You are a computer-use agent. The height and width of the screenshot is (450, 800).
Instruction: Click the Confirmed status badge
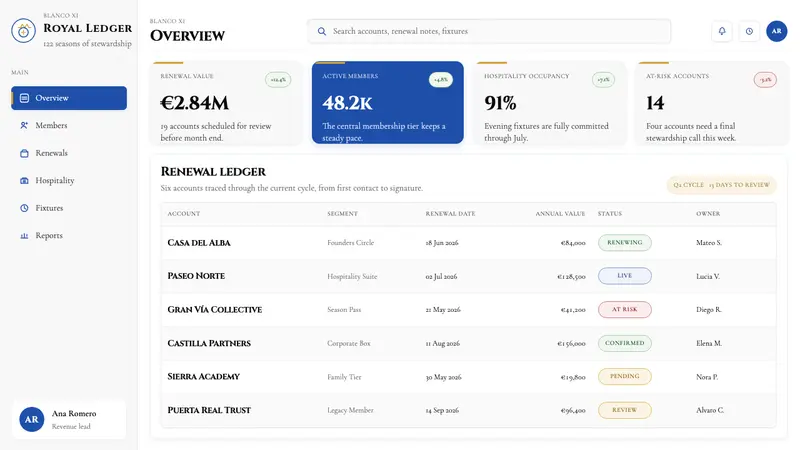(624, 343)
